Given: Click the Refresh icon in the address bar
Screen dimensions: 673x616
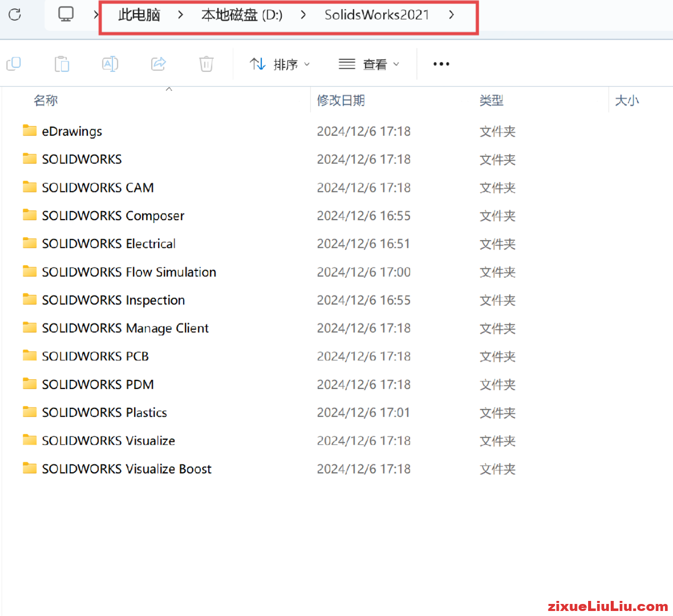Looking at the screenshot, I should (x=15, y=15).
